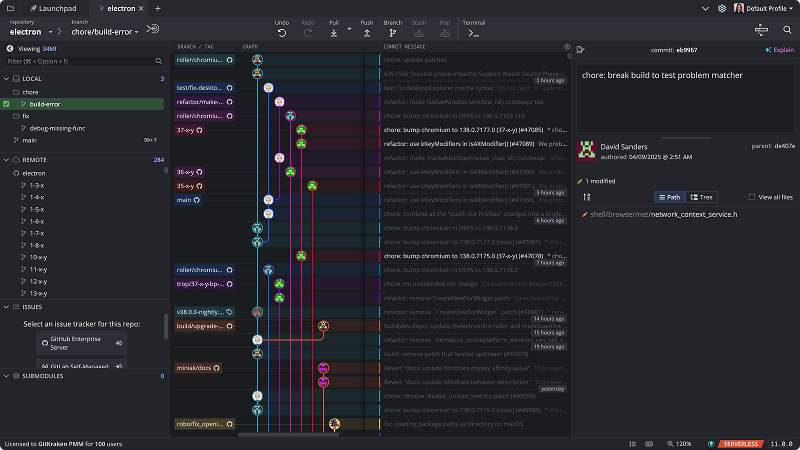
Task: Switch file view to Tree
Action: (700, 197)
